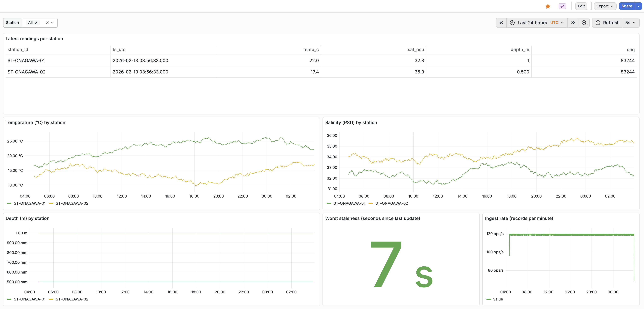This screenshot has height=309, width=644.
Task: Open the Export menu
Action: 604,6
